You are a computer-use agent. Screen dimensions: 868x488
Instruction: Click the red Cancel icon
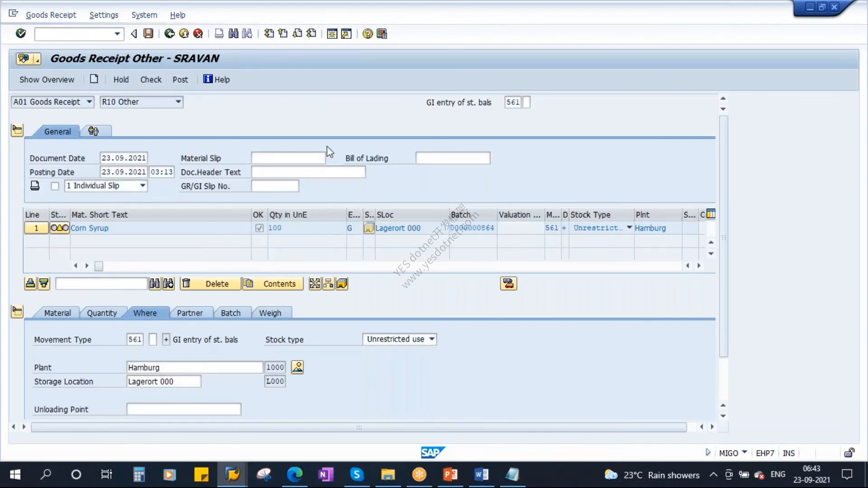point(198,33)
